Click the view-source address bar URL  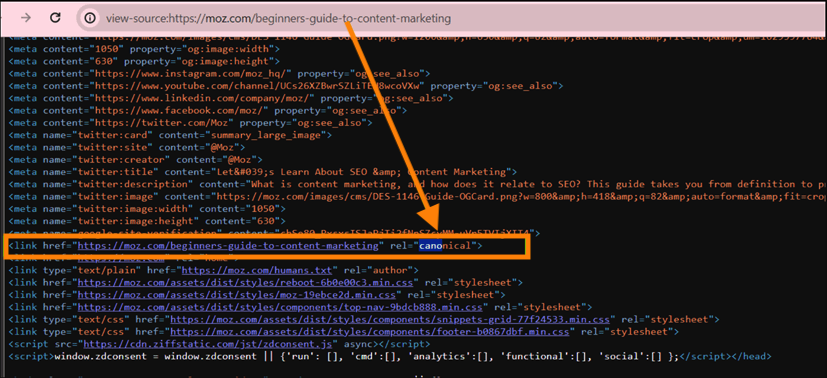point(278,18)
